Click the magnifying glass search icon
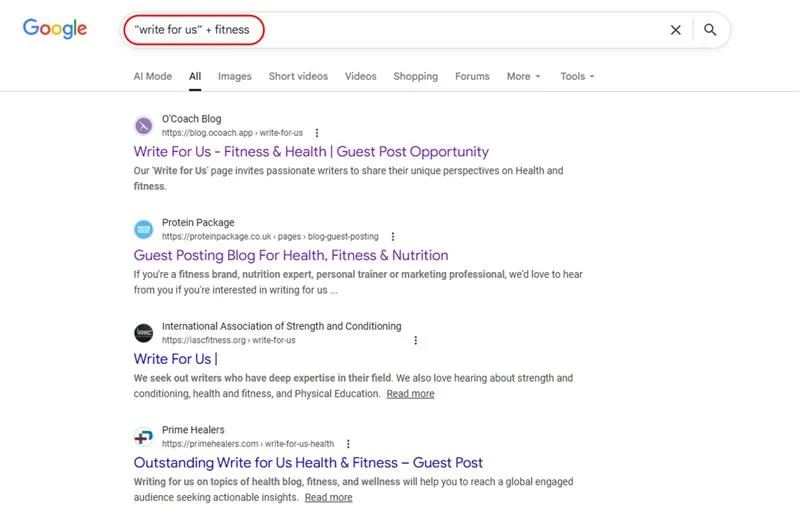This screenshot has height=517, width=800. (710, 30)
